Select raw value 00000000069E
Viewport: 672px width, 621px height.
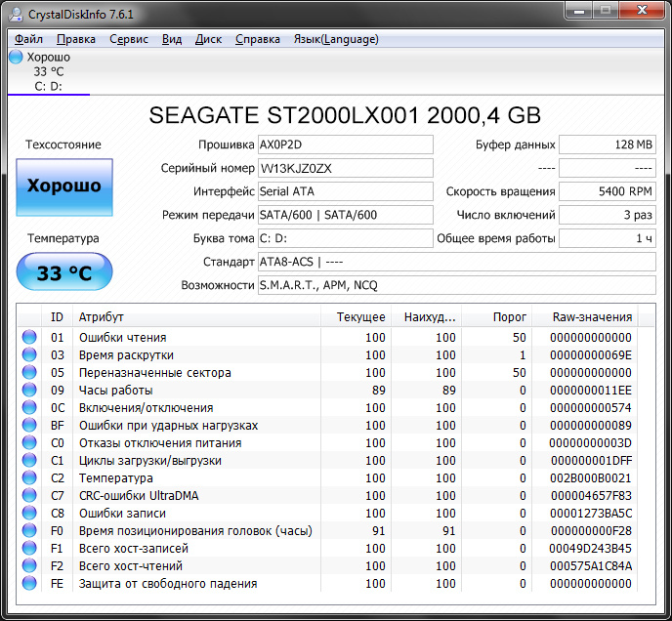tap(591, 354)
